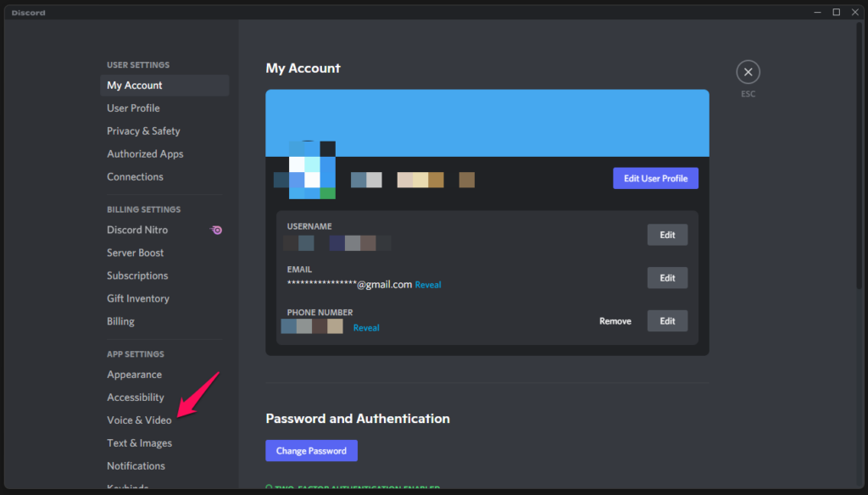
Task: Edit the username field
Action: tap(667, 235)
